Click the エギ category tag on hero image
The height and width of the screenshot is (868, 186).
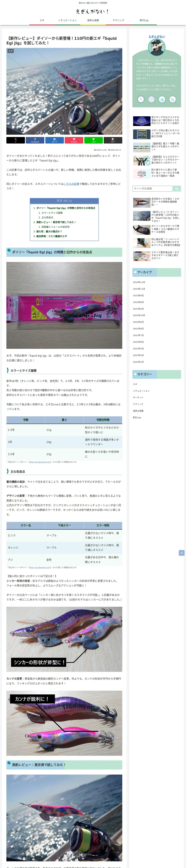pos(10,51)
